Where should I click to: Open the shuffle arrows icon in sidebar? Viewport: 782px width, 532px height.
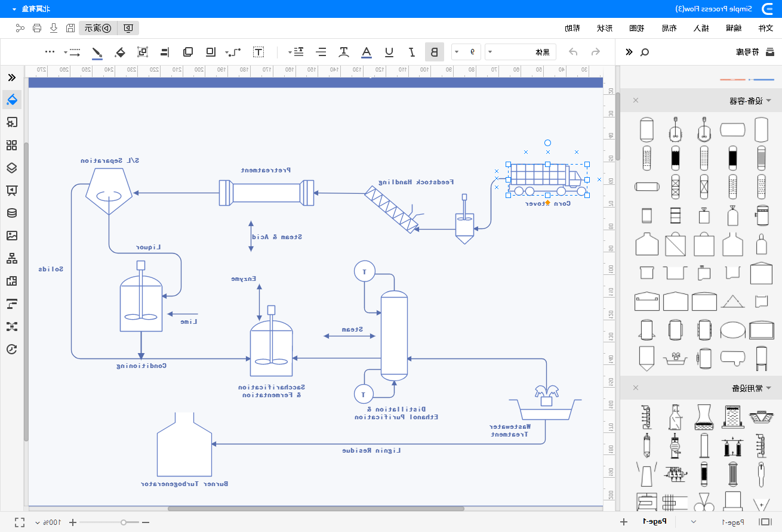11,326
